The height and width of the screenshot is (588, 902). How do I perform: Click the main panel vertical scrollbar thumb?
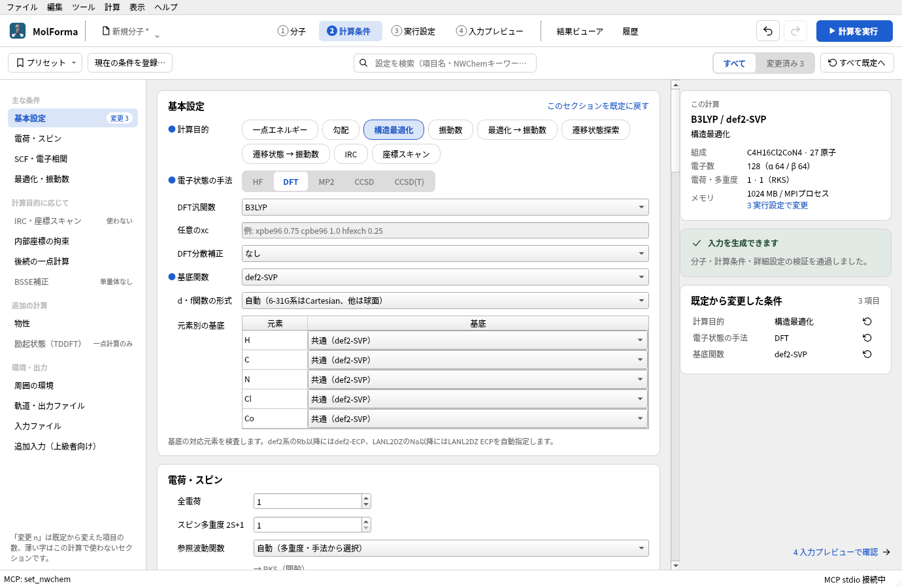[675, 131]
